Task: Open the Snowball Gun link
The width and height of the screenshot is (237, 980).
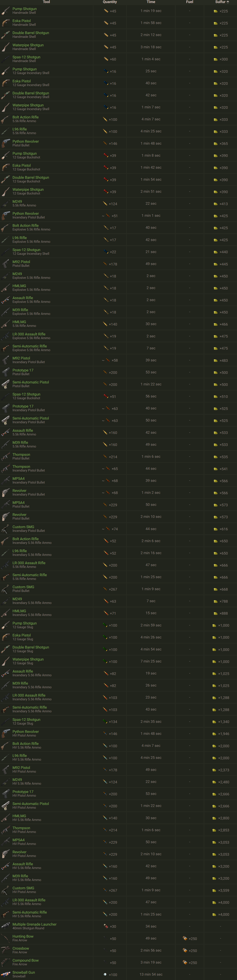Action: point(24,972)
